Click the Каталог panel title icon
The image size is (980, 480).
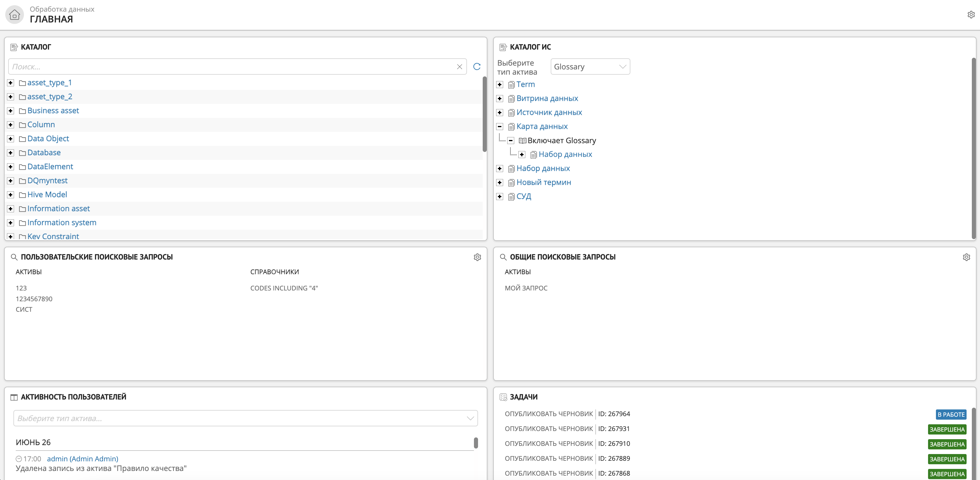(14, 47)
